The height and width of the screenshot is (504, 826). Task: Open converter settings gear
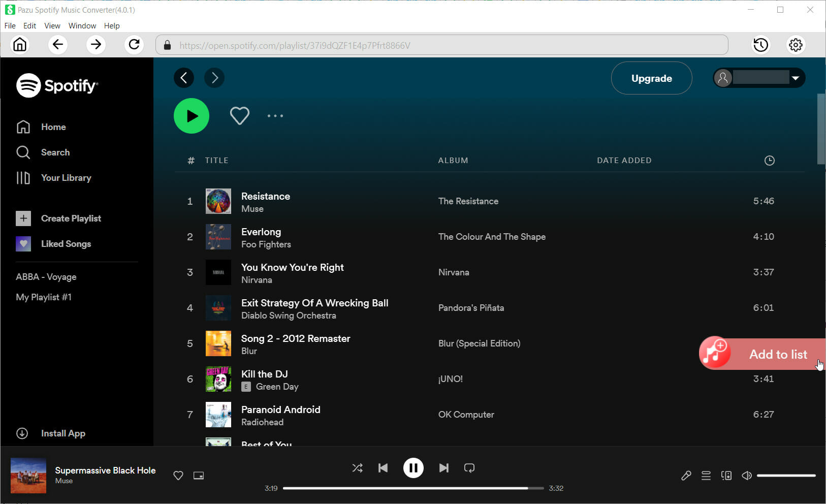(796, 45)
